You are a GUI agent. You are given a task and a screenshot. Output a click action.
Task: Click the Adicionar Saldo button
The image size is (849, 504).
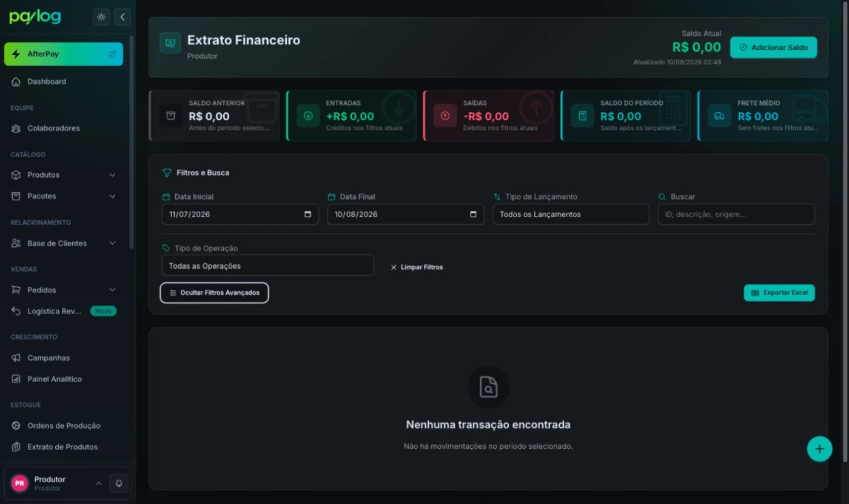pos(773,47)
